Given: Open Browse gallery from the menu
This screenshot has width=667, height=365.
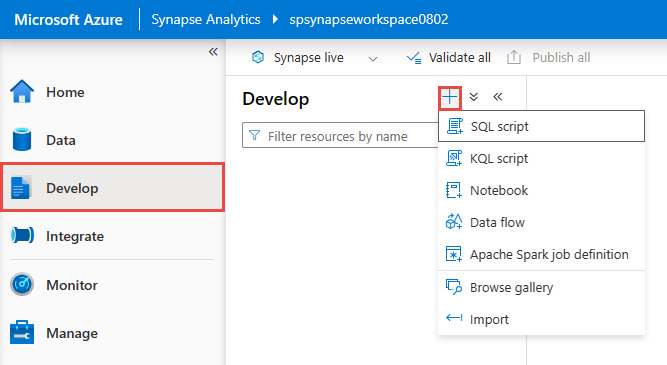Looking at the screenshot, I should [542, 288].
